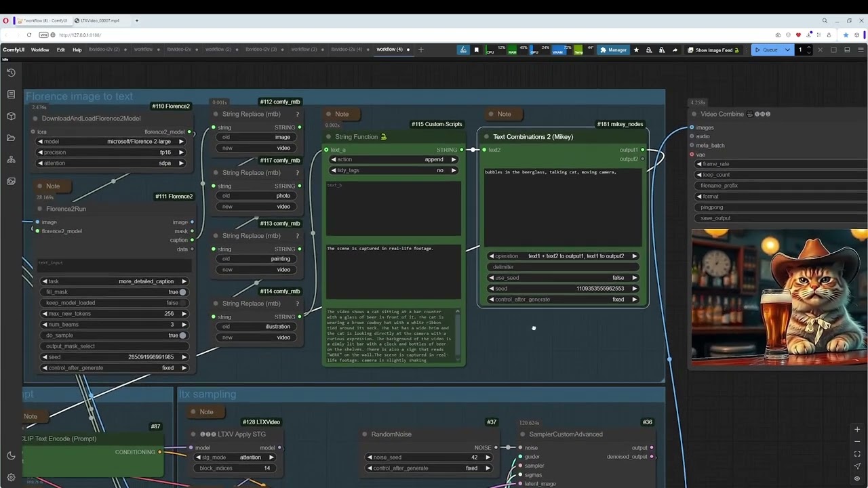Adjust max_new_tokens value 256

tap(114, 314)
